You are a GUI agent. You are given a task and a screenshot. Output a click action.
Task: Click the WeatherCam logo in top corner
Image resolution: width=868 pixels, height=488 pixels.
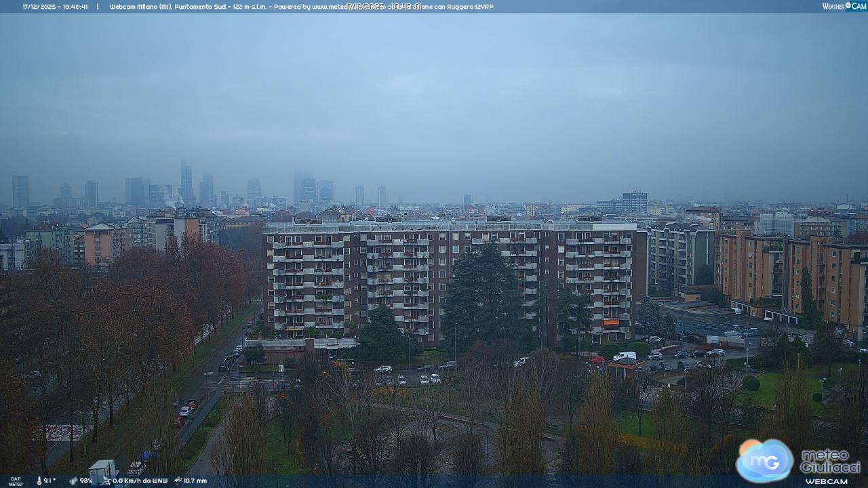844,6
